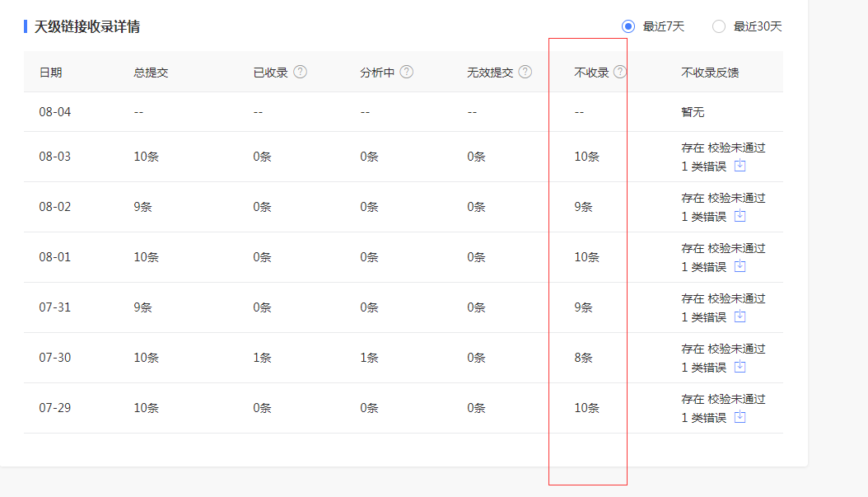Download error feedback for 08-01
The height and width of the screenshot is (497, 868).
(740, 266)
